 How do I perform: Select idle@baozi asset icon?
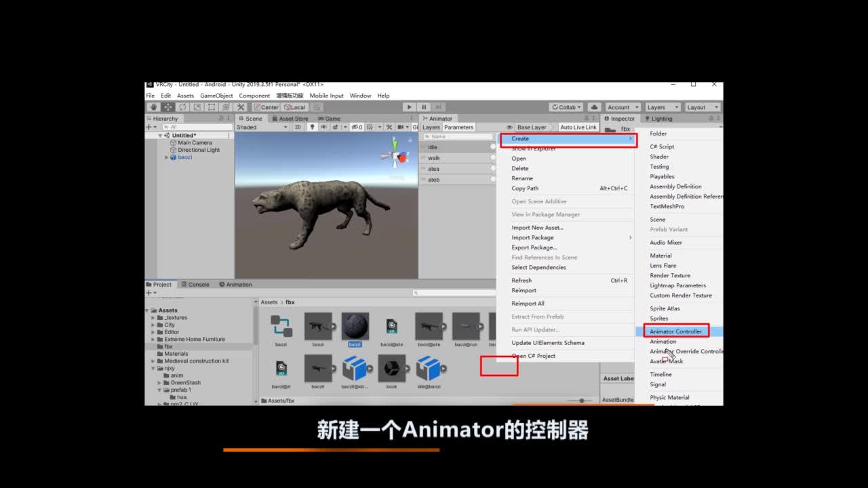(429, 368)
